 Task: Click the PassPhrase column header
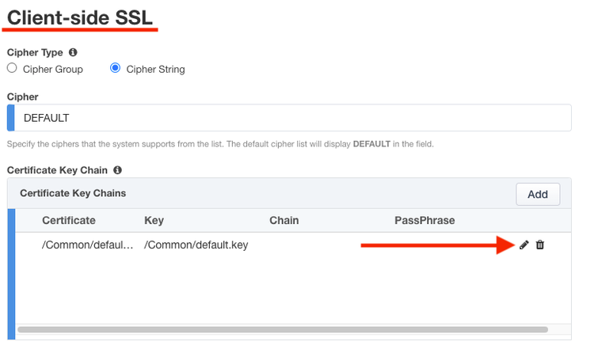(425, 220)
